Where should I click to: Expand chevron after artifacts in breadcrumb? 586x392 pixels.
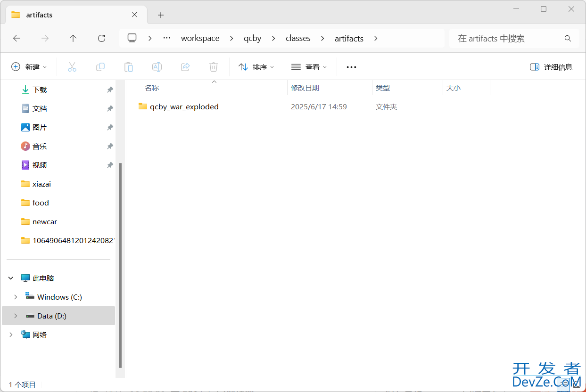(376, 38)
